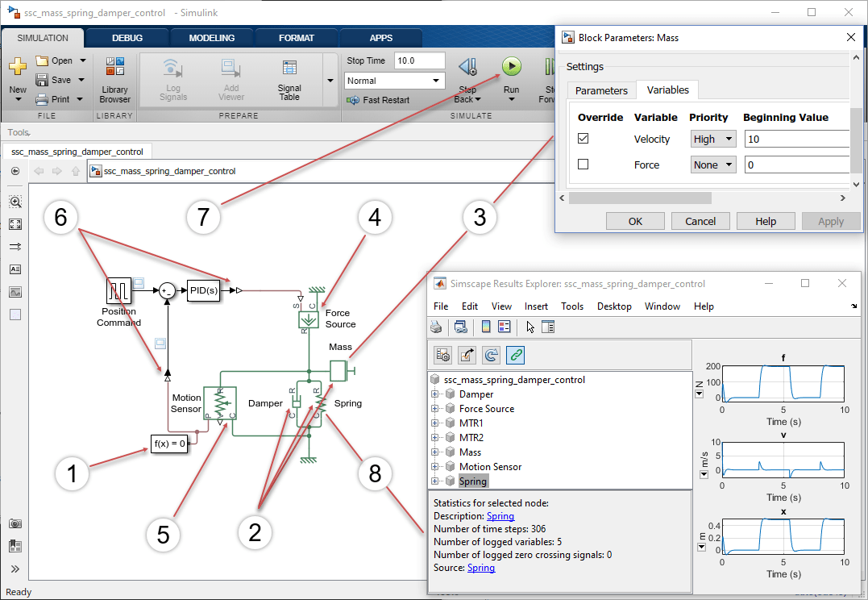Click Cancel in Block Parameters dialog

pyautogui.click(x=700, y=221)
